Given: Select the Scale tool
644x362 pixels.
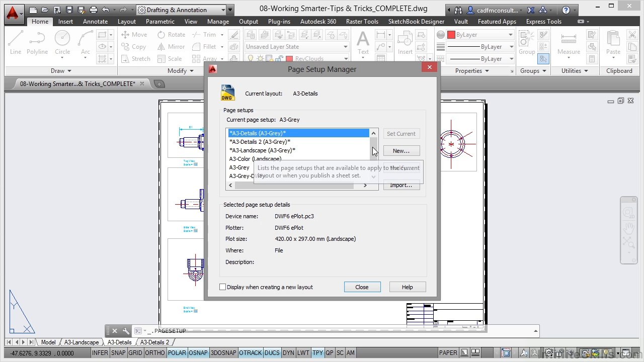Looking at the screenshot, I should click(170, 59).
